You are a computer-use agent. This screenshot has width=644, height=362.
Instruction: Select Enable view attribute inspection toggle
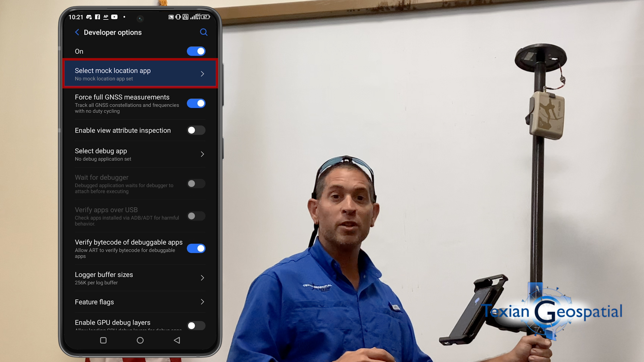[x=196, y=130]
